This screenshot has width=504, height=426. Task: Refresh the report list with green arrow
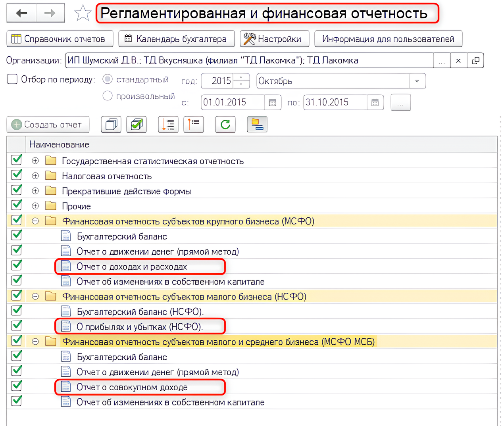225,125
